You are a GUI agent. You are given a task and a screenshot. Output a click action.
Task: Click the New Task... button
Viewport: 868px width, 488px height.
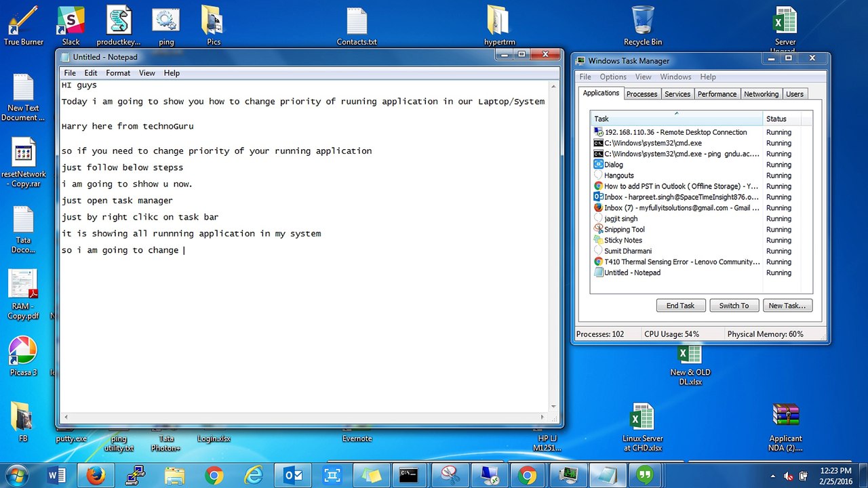(x=787, y=306)
